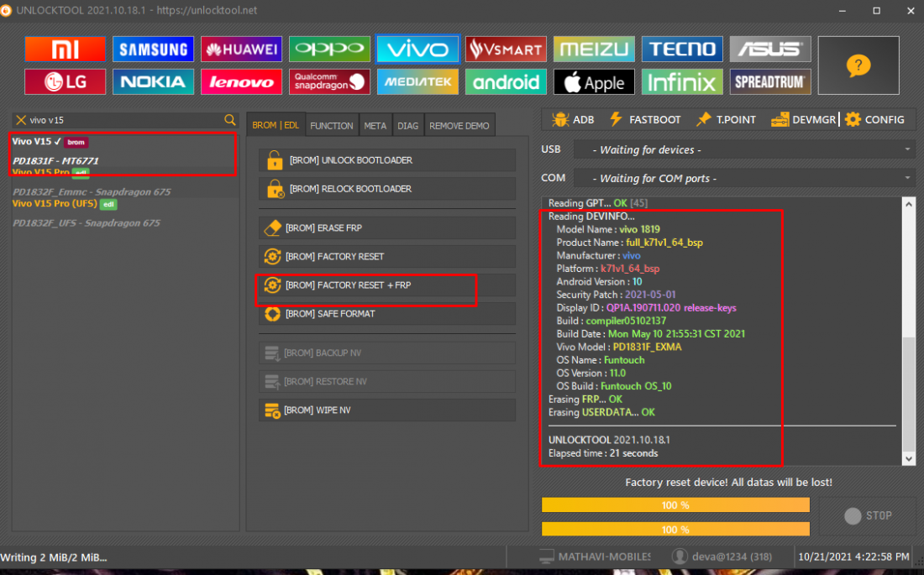Screen dimensions: 924x575
Task: Select the Samsung brand tile
Action: [153, 50]
